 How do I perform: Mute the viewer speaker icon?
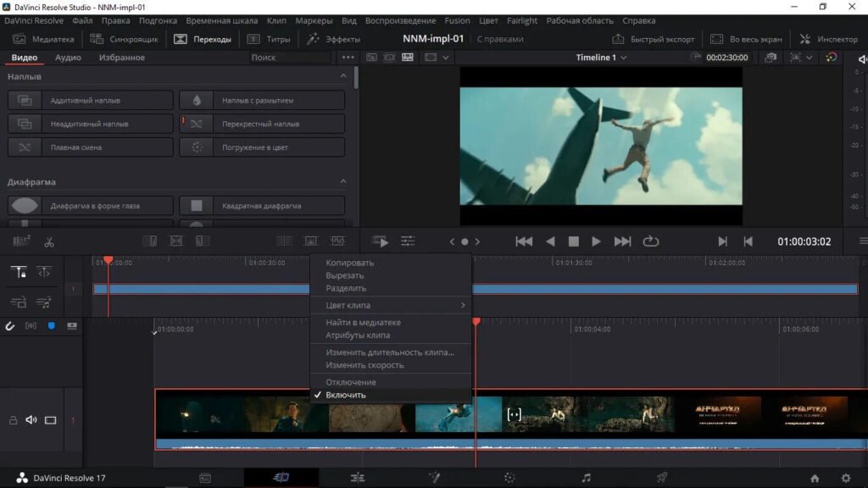coord(862,58)
